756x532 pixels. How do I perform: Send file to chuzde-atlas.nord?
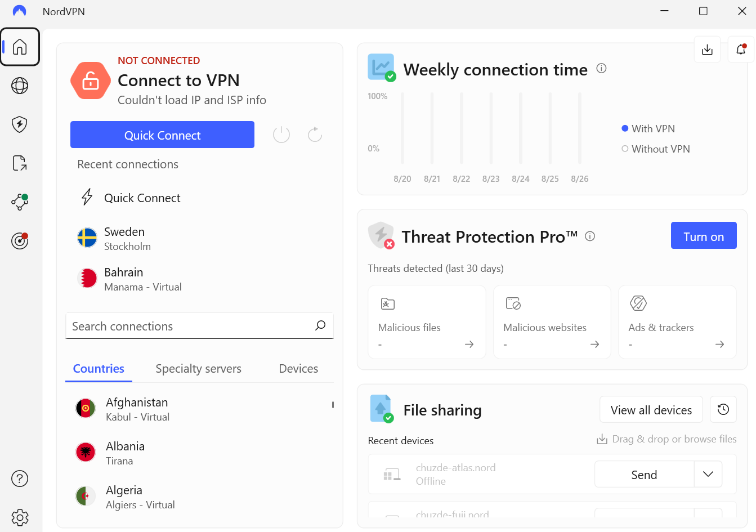pos(644,474)
